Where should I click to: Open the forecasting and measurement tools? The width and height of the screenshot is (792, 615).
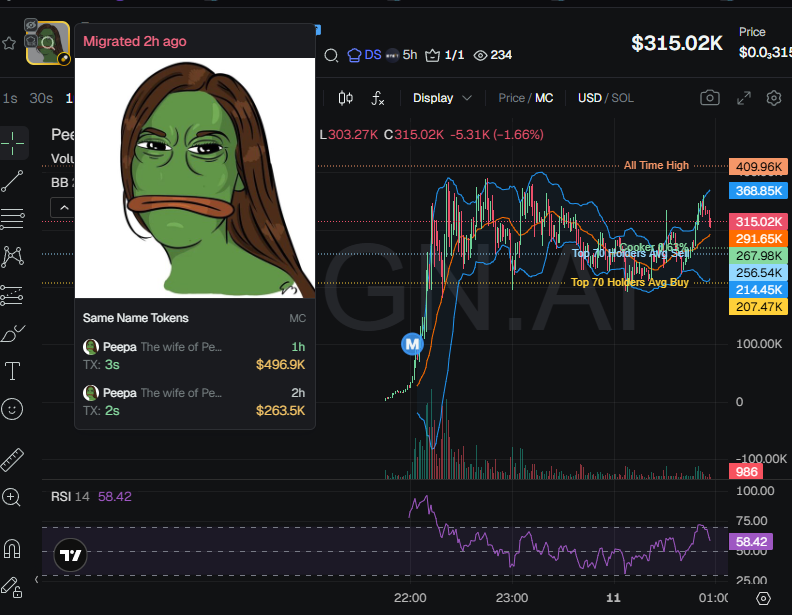tap(13, 295)
